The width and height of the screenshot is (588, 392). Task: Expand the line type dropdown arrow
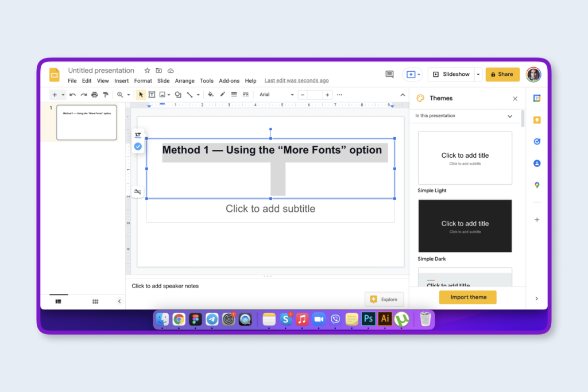pyautogui.click(x=198, y=95)
